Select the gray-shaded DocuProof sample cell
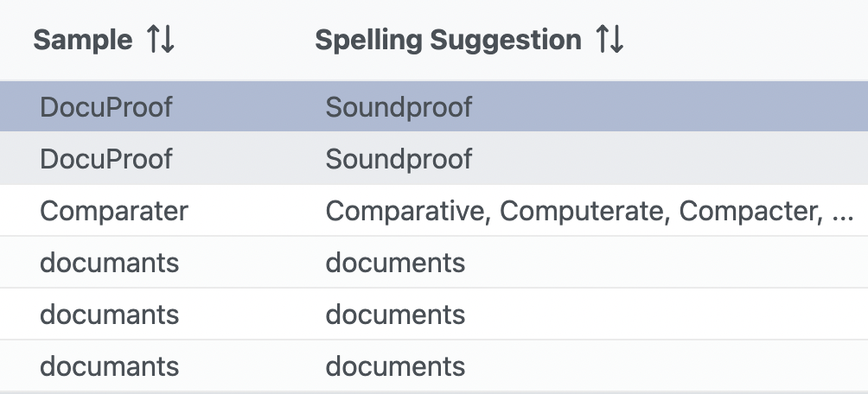 (106, 159)
